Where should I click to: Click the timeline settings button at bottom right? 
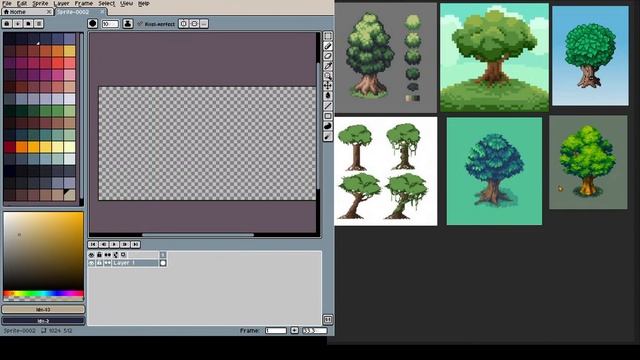click(x=328, y=319)
